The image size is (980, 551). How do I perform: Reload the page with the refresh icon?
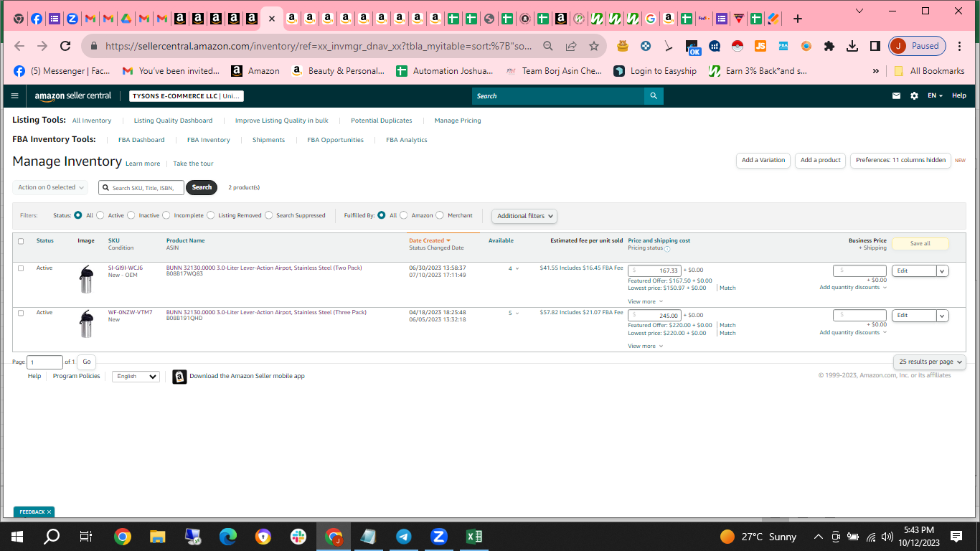[x=65, y=46]
